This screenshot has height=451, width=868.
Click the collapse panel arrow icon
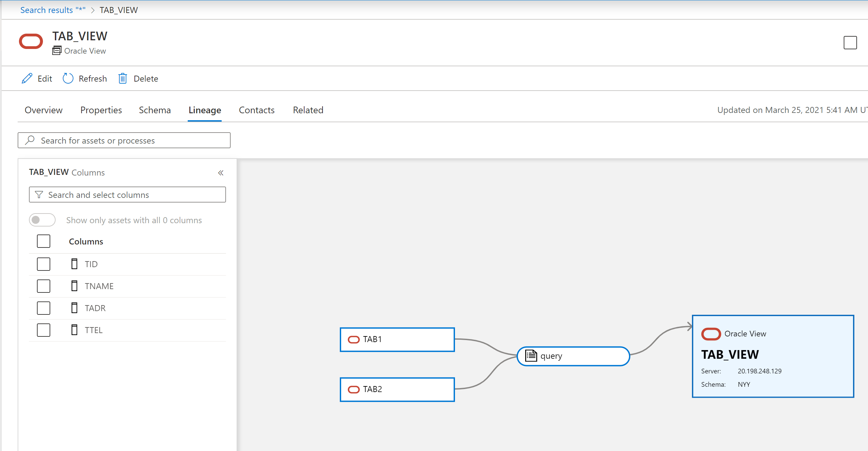tap(220, 173)
